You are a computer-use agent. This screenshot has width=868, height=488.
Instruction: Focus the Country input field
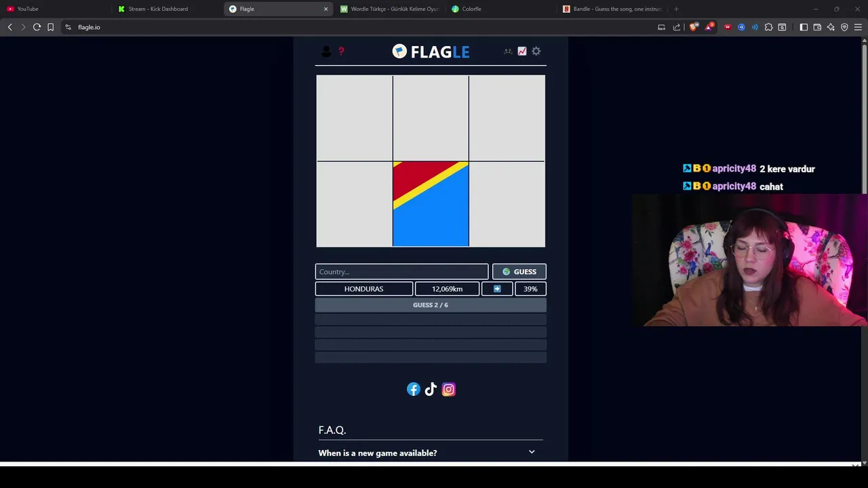401,272
